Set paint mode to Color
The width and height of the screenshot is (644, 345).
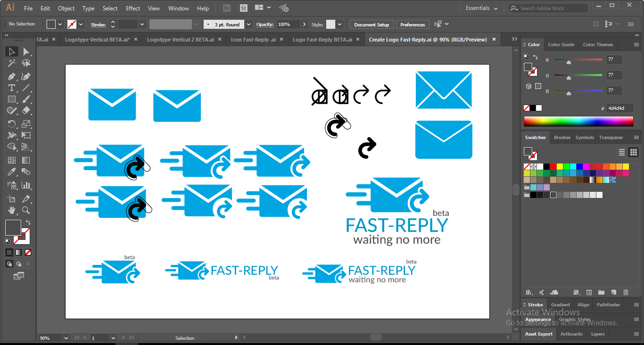[x=9, y=252]
